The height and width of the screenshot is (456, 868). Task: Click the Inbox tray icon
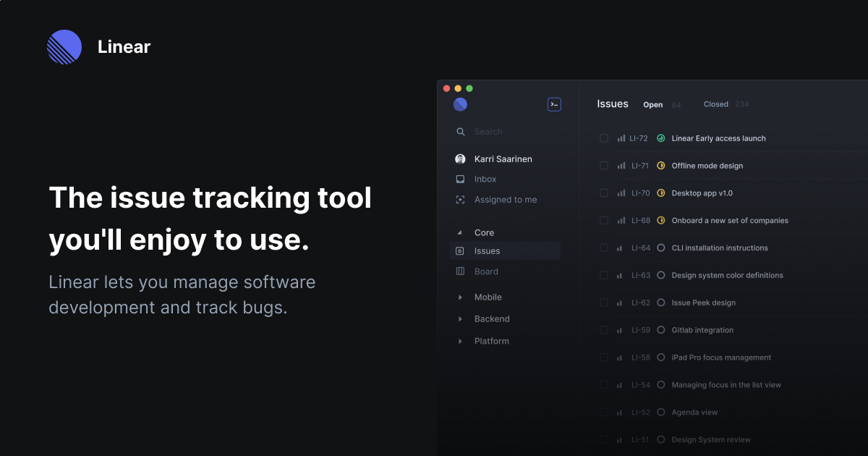point(460,179)
